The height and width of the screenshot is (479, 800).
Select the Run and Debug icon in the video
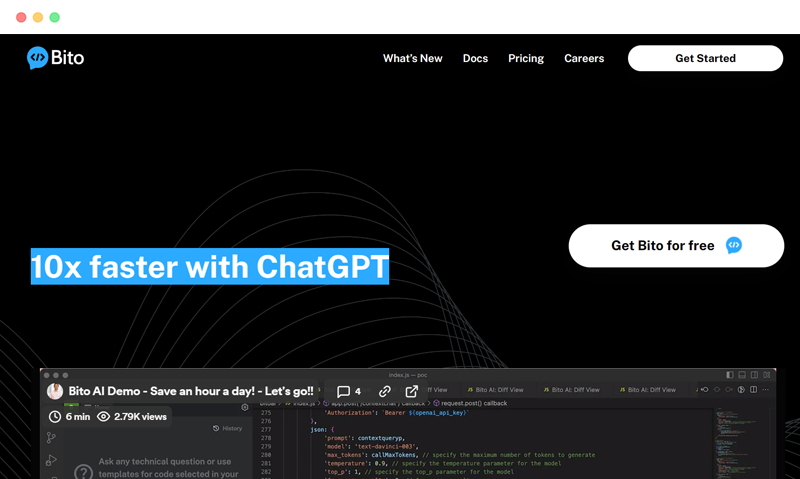pyautogui.click(x=51, y=460)
